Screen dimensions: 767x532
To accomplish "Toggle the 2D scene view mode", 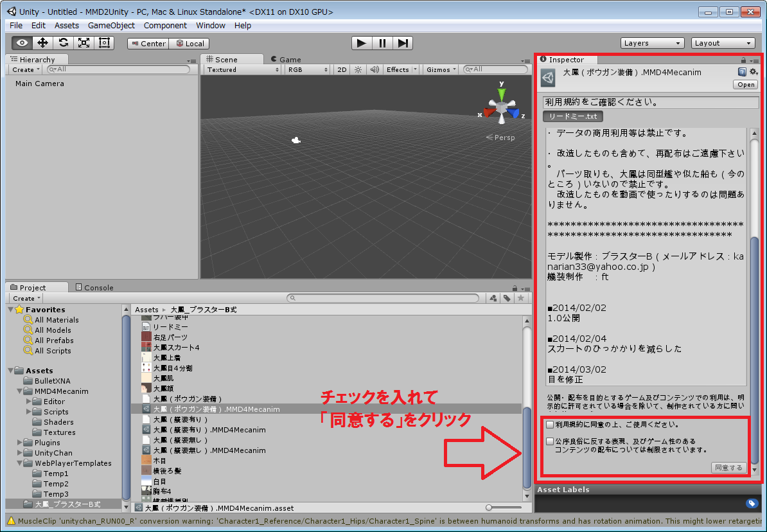I will coord(342,69).
